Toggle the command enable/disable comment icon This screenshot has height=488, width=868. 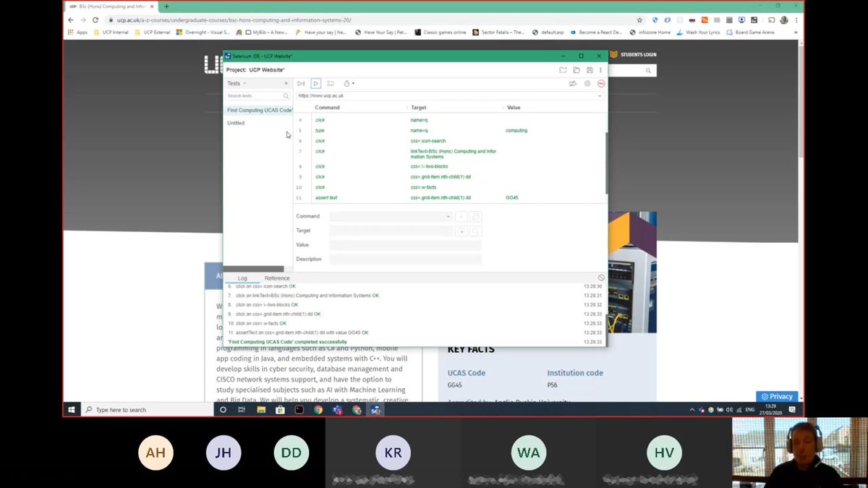[462, 216]
